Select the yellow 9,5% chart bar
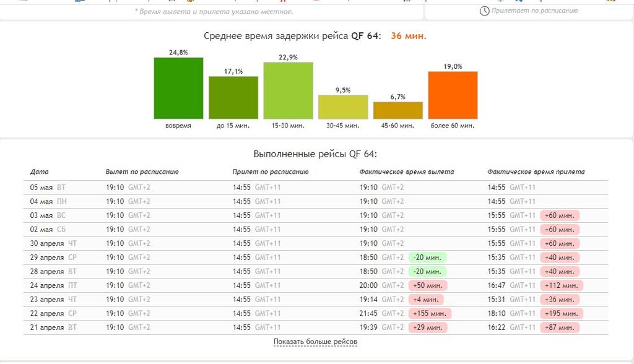Screen dimensions: 634x364 343,107
